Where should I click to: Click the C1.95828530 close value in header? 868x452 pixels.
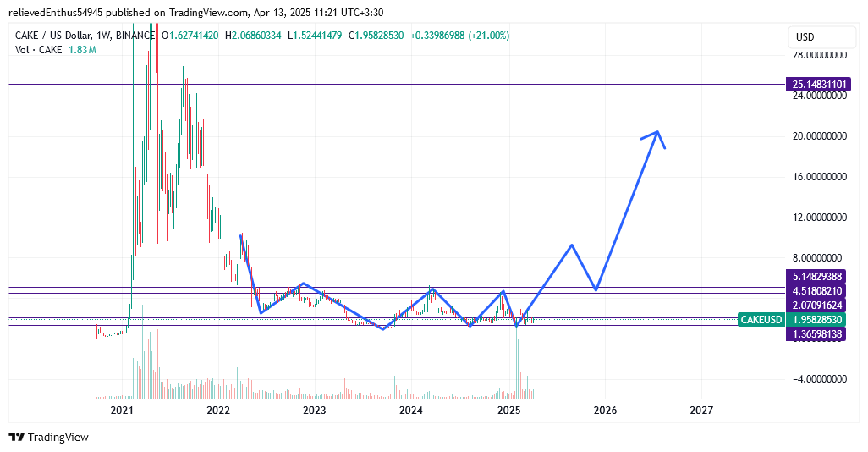click(376, 36)
